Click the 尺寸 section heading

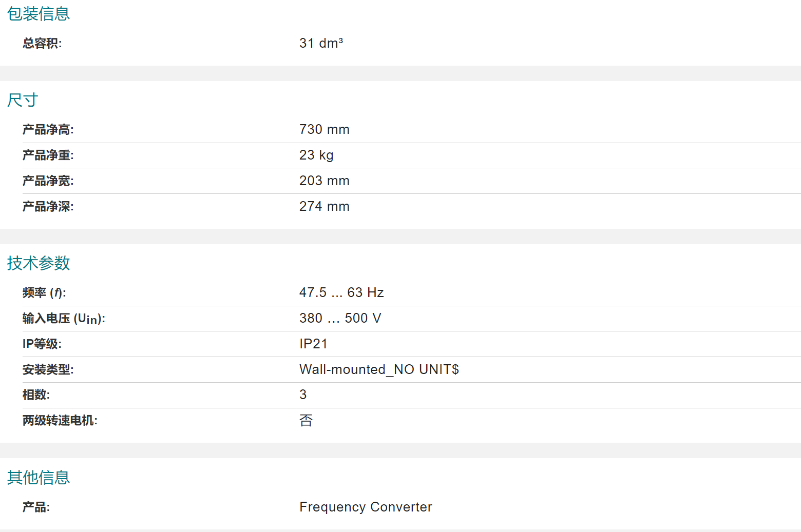tap(23, 100)
